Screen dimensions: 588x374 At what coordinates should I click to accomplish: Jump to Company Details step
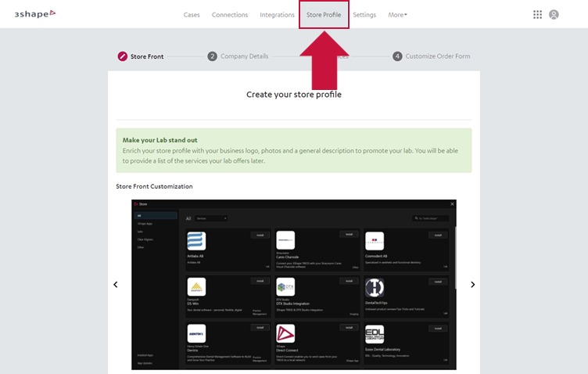[244, 56]
